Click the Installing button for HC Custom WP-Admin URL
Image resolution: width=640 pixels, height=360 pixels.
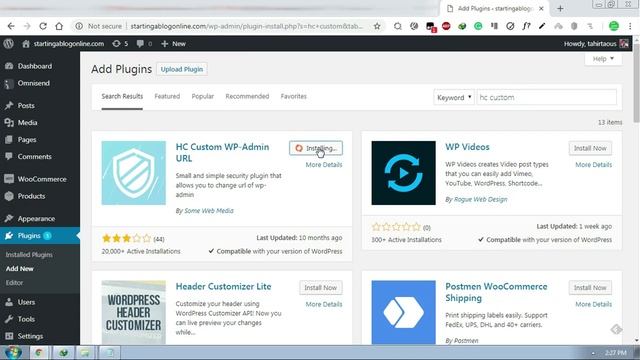(x=316, y=148)
